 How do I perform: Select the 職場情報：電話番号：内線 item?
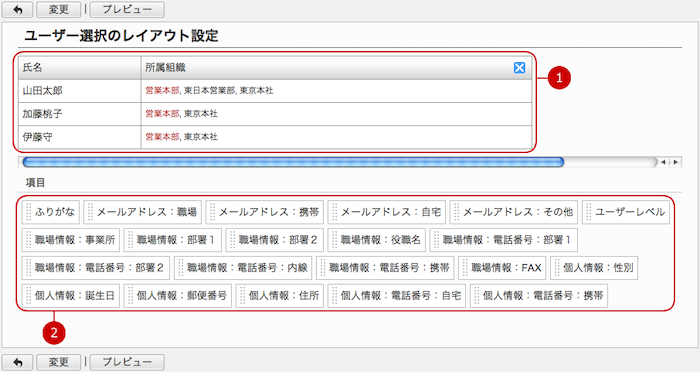(x=243, y=268)
